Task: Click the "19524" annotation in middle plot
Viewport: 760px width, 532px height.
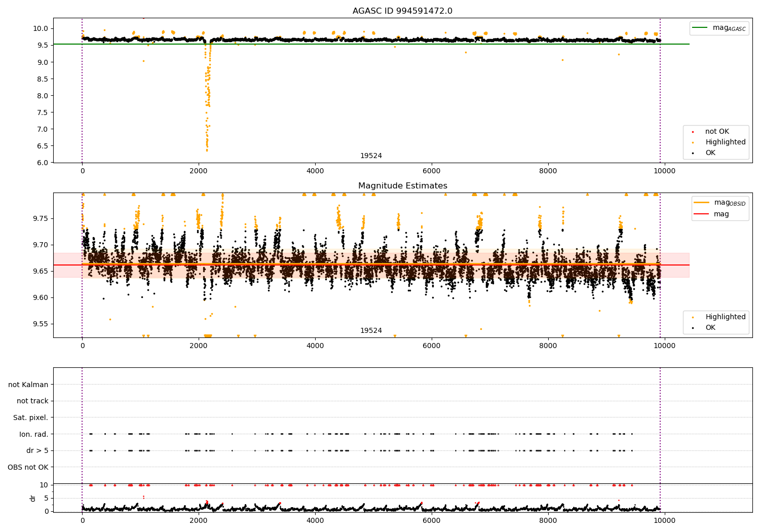Action: [371, 331]
